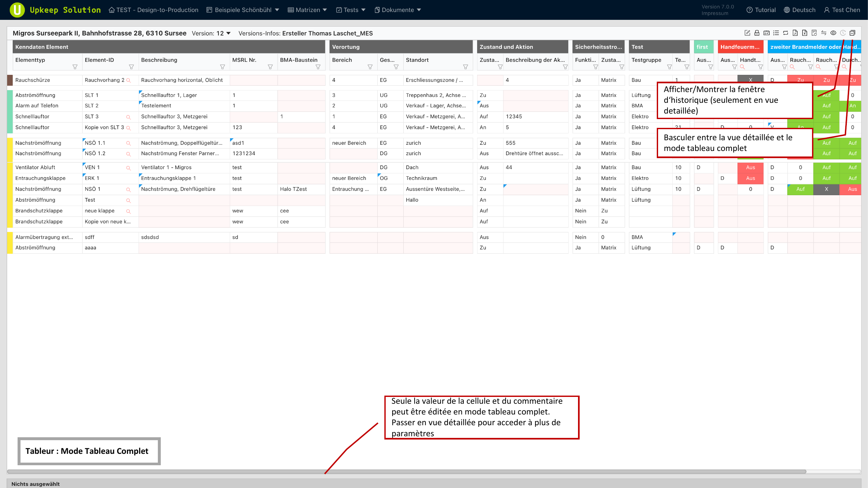Click the numbered list icon
Image resolution: width=868 pixels, height=488 pixels.
[776, 33]
